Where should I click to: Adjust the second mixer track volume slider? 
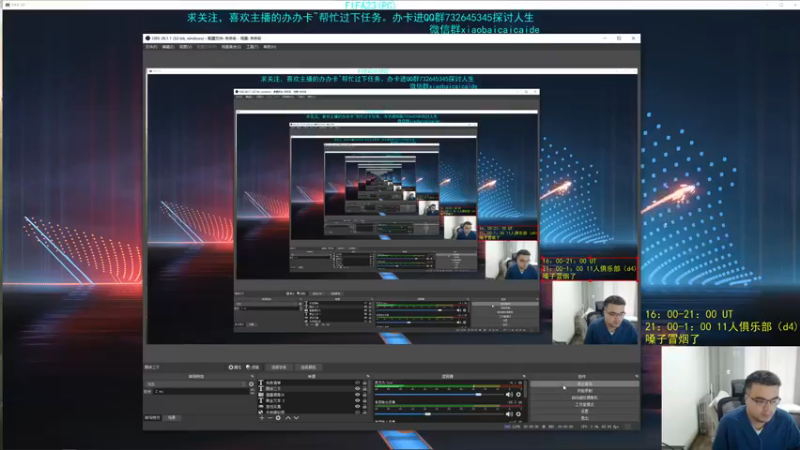pos(441,414)
